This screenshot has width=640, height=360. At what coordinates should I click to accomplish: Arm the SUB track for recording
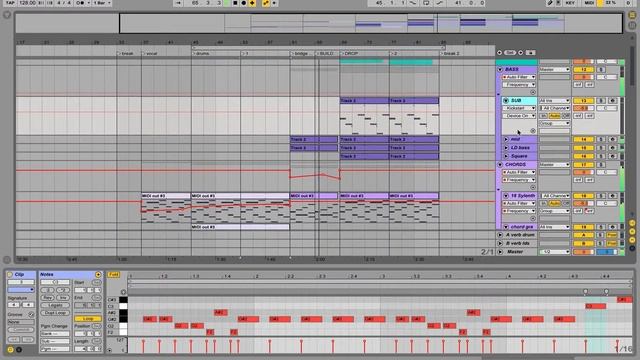click(612, 100)
